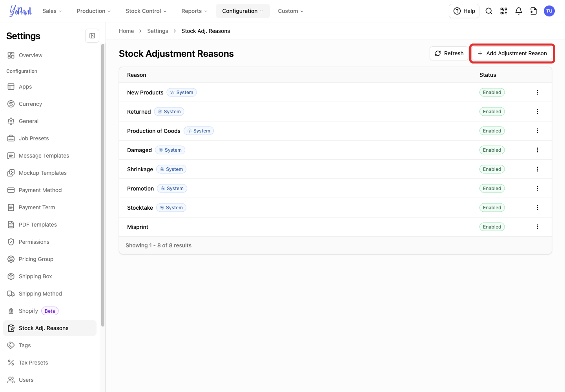Click the TU user avatar
The width and height of the screenshot is (565, 392).
coord(549,11)
